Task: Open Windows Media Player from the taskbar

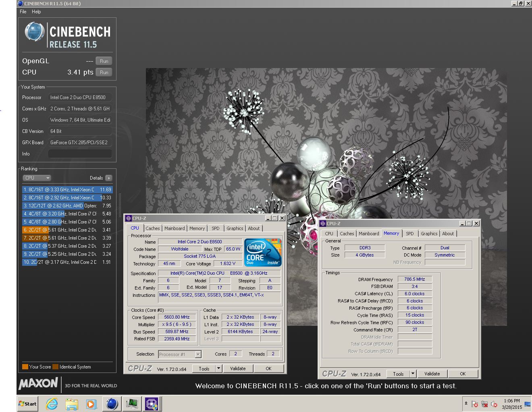Action: pos(91,404)
